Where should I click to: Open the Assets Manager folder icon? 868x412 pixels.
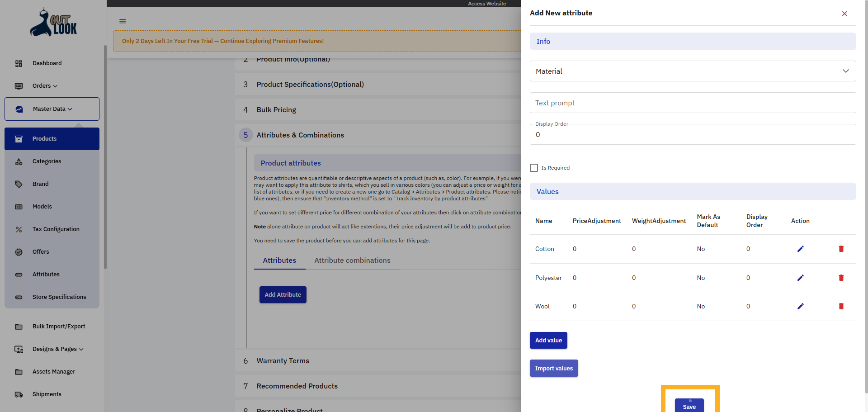tap(19, 372)
